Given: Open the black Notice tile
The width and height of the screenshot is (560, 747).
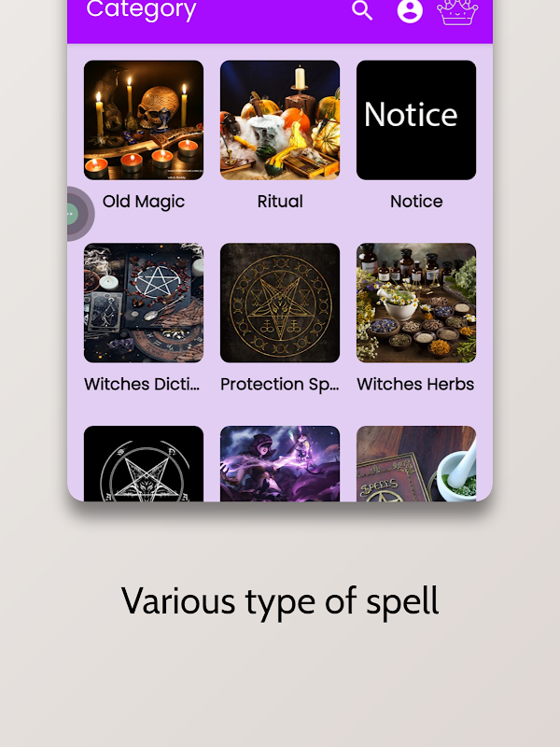Looking at the screenshot, I should (416, 120).
